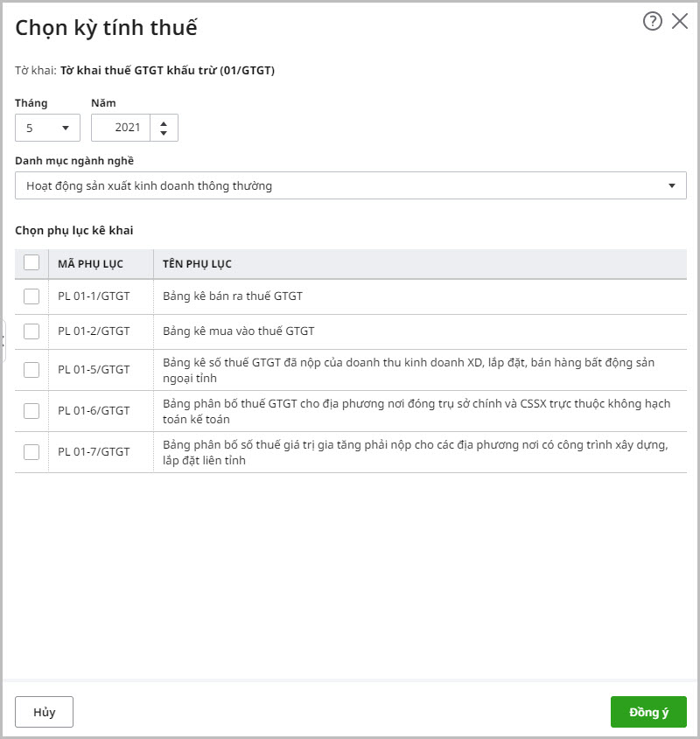Click the TÊN PHỤ LỤC column header

point(197,264)
